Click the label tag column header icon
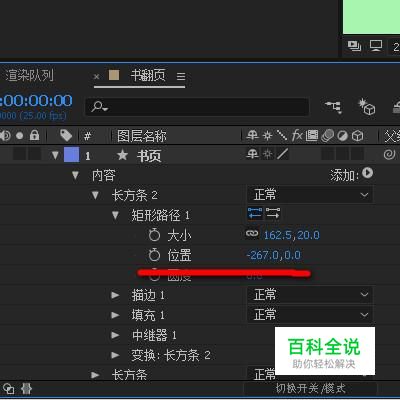Viewport: 400px width, 400px height. click(x=66, y=135)
